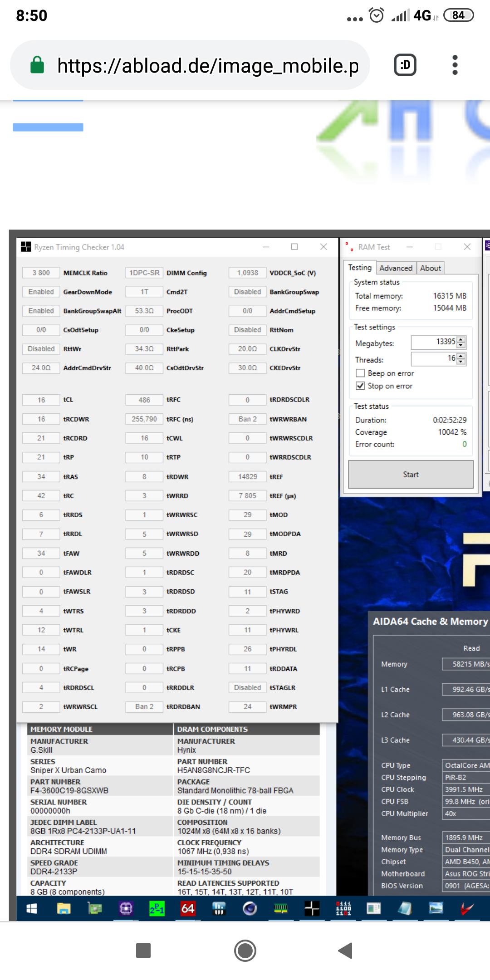Select the ProcODT value 53.3Ω
Image resolution: width=490 pixels, height=980 pixels.
click(144, 311)
